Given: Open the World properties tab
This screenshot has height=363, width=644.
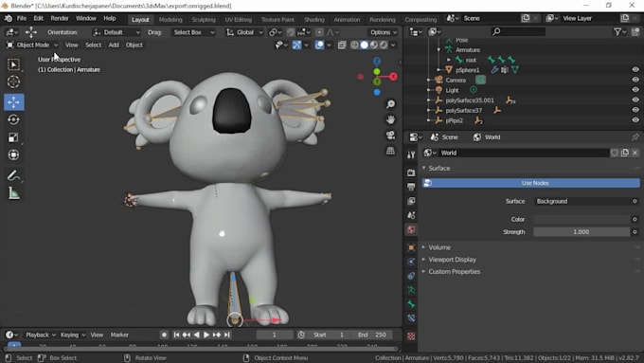Looking at the screenshot, I should pos(411,229).
